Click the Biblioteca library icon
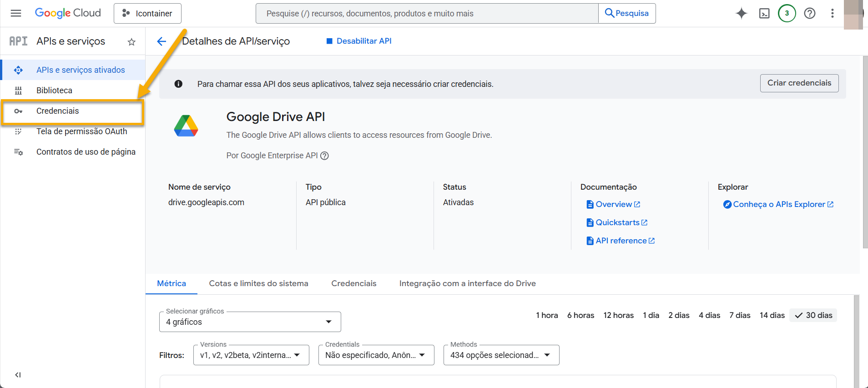Screen dimensions: 868x388 click(18, 91)
